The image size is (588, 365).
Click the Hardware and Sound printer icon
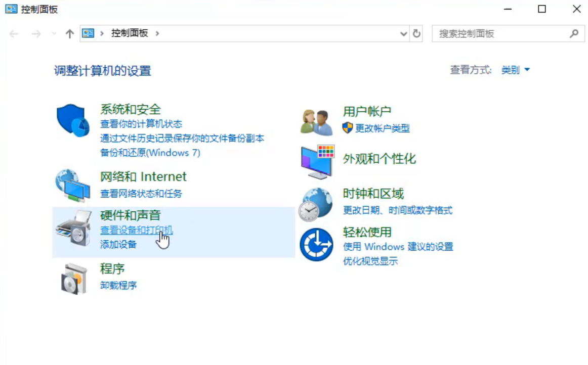72,229
